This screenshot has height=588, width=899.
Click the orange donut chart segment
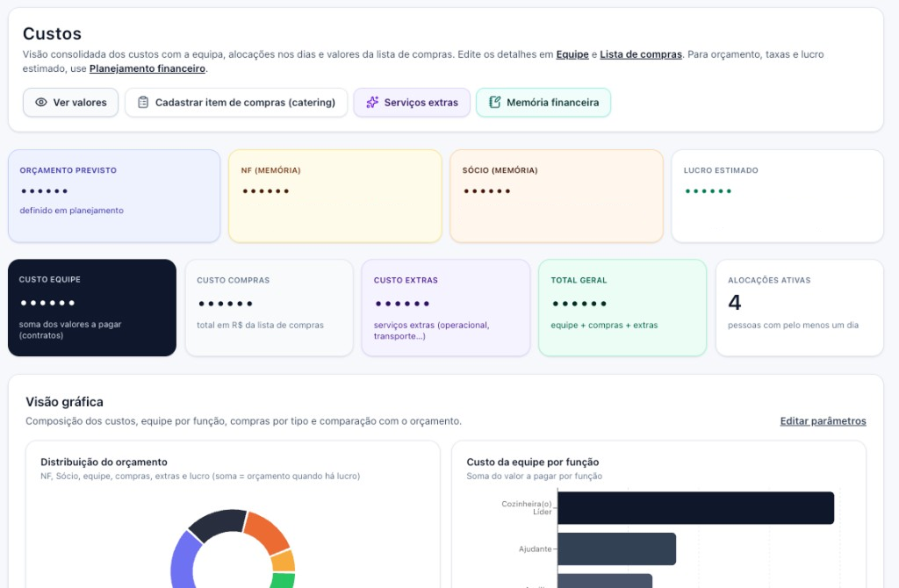[266, 532]
